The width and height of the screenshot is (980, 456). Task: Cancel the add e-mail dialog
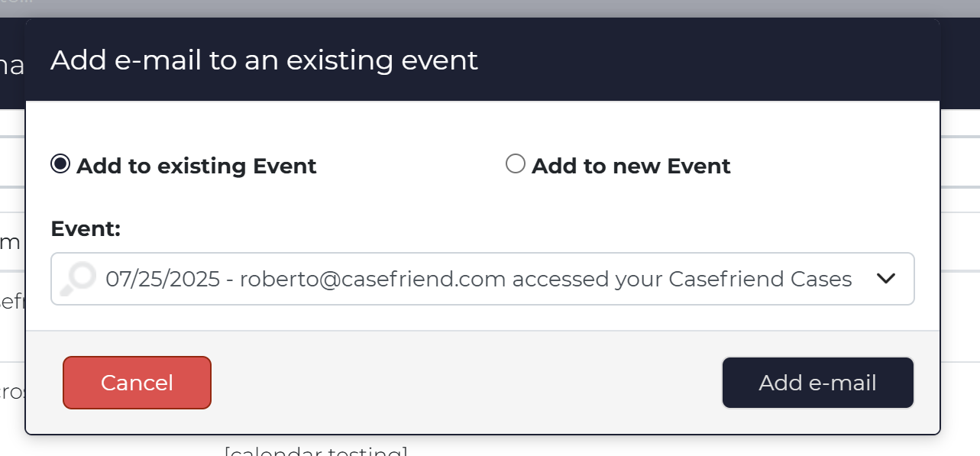[137, 383]
